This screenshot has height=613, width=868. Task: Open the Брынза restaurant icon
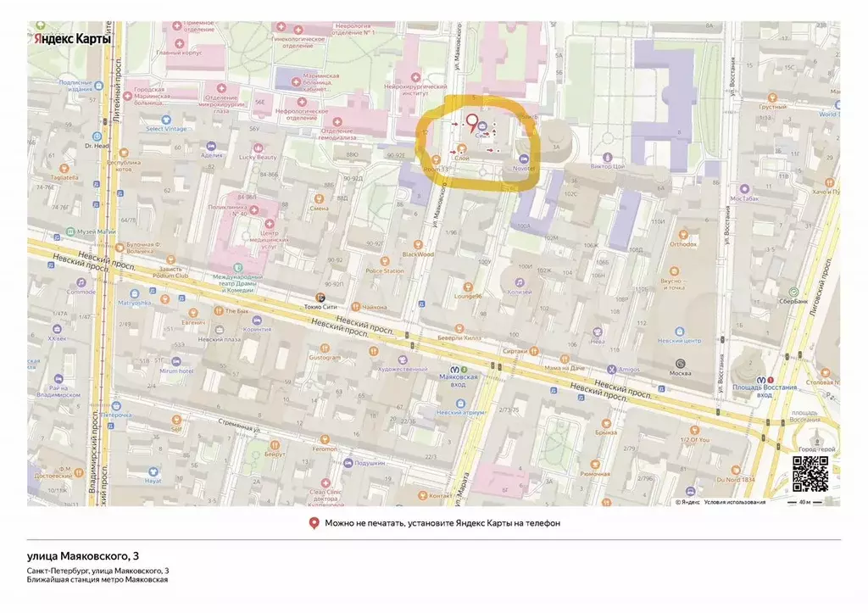[606, 424]
